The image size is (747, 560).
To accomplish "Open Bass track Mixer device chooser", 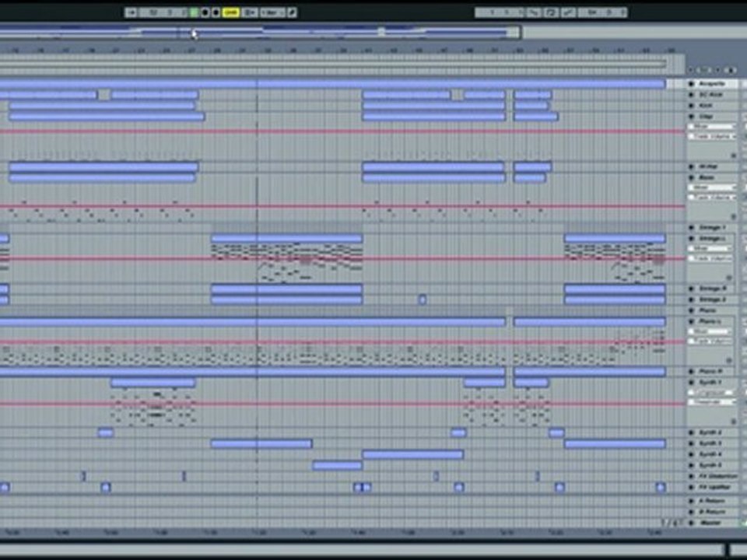I will pyautogui.click(x=711, y=187).
